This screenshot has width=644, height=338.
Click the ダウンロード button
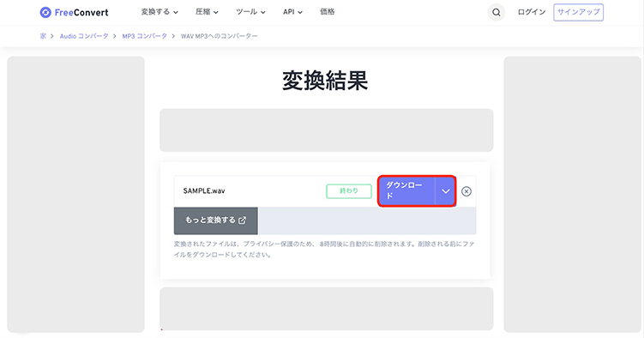406,191
